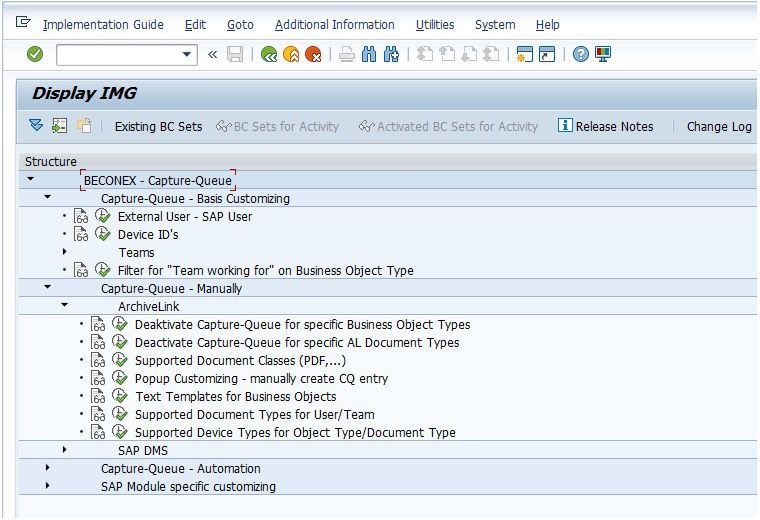Click the yellow Exit icon in toolbar

click(291, 54)
